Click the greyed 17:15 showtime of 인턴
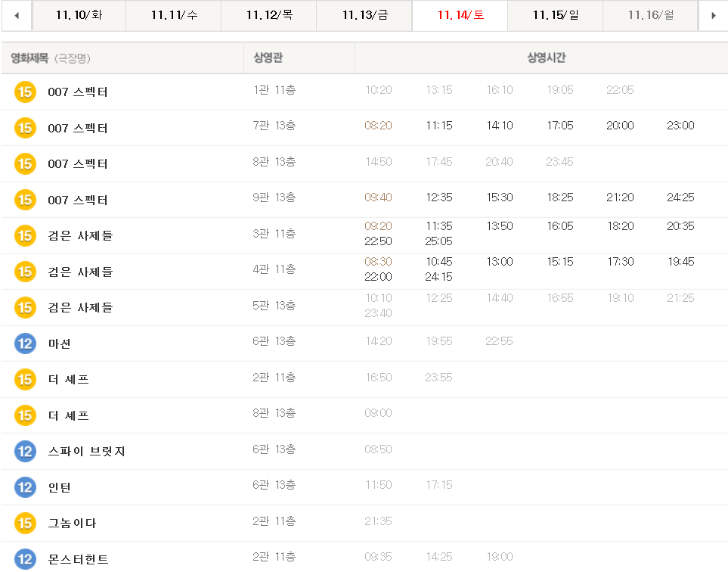 [439, 485]
